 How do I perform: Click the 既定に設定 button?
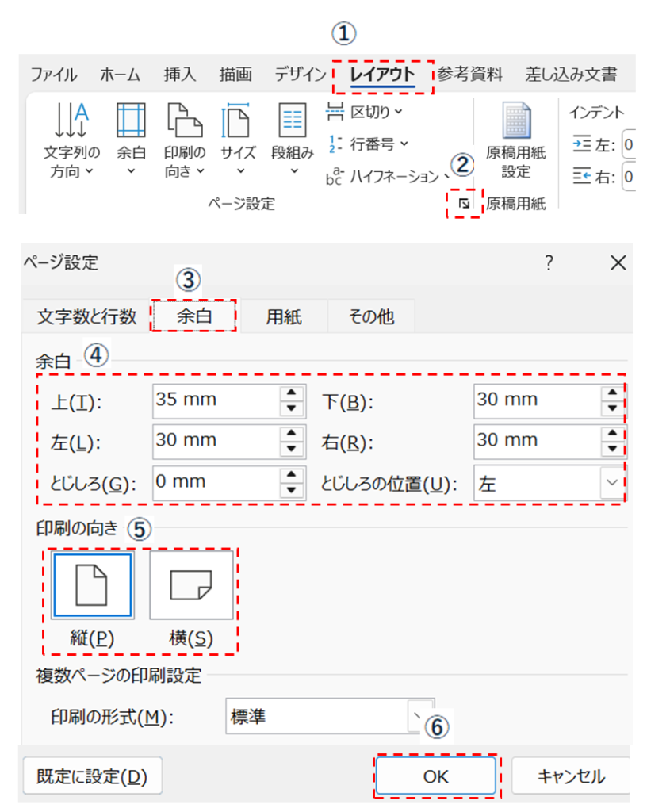tap(92, 776)
